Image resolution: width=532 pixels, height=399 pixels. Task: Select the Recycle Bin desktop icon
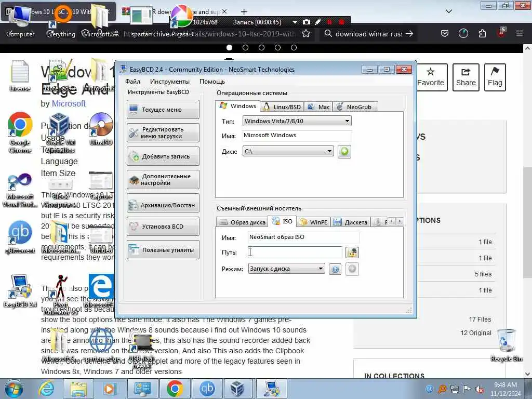(x=507, y=345)
